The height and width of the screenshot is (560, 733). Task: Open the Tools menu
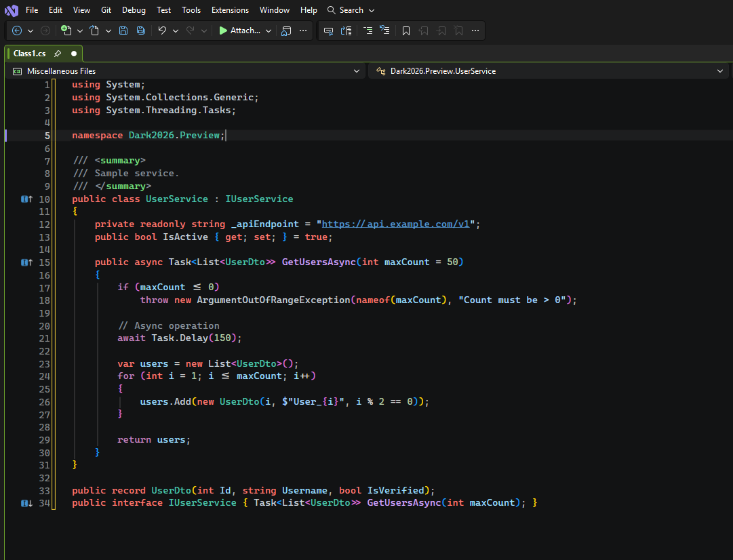tap(191, 10)
